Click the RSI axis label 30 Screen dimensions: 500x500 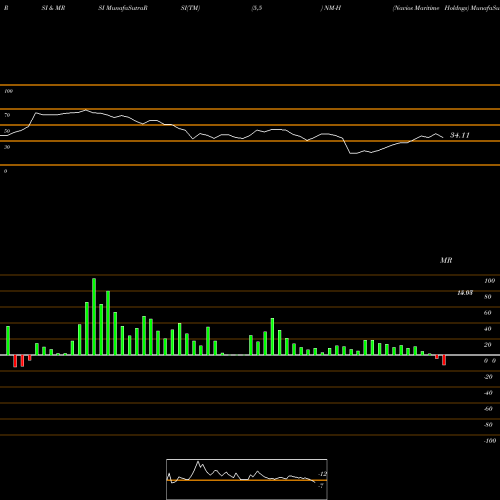(x=7, y=147)
